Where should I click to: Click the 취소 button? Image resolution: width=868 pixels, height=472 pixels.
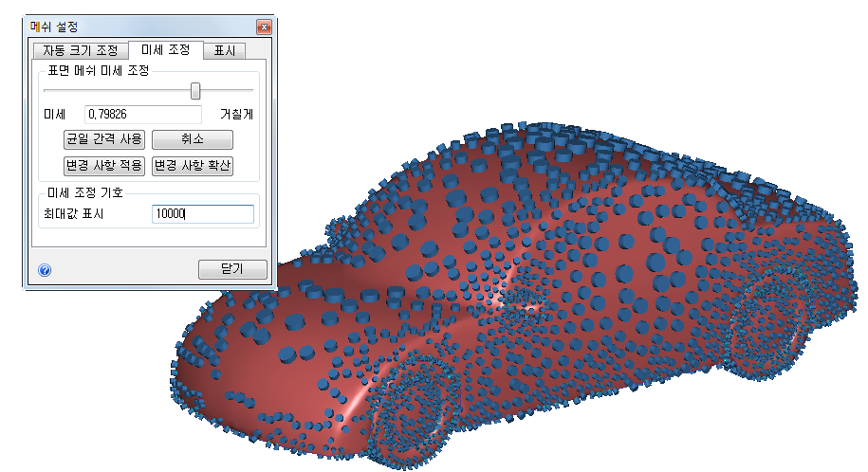coord(192,139)
